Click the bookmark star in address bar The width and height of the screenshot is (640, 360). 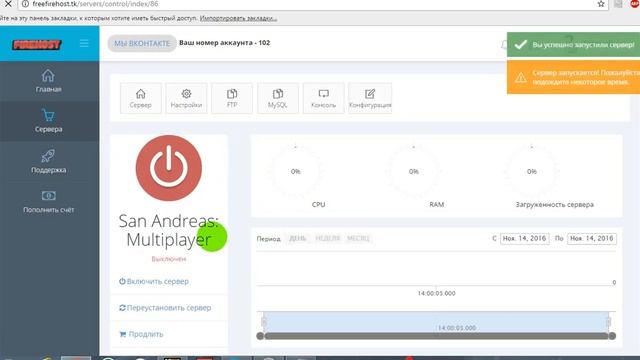(x=601, y=4)
